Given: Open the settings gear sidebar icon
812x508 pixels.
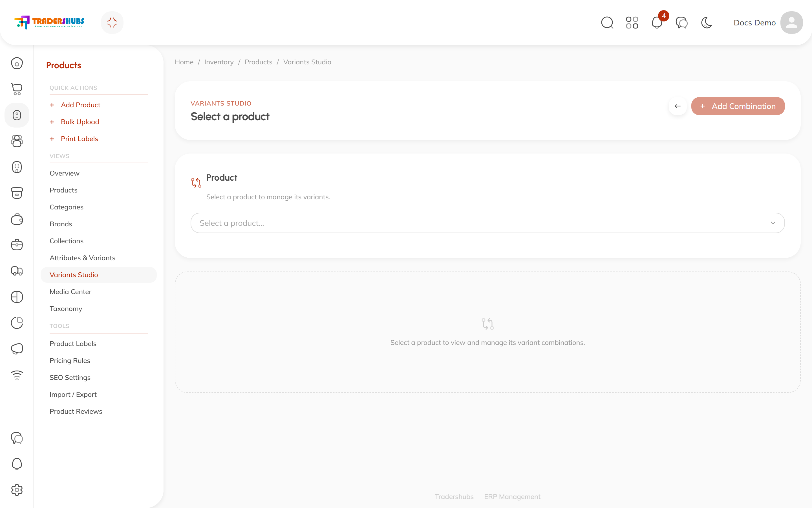Looking at the screenshot, I should pyautogui.click(x=17, y=490).
